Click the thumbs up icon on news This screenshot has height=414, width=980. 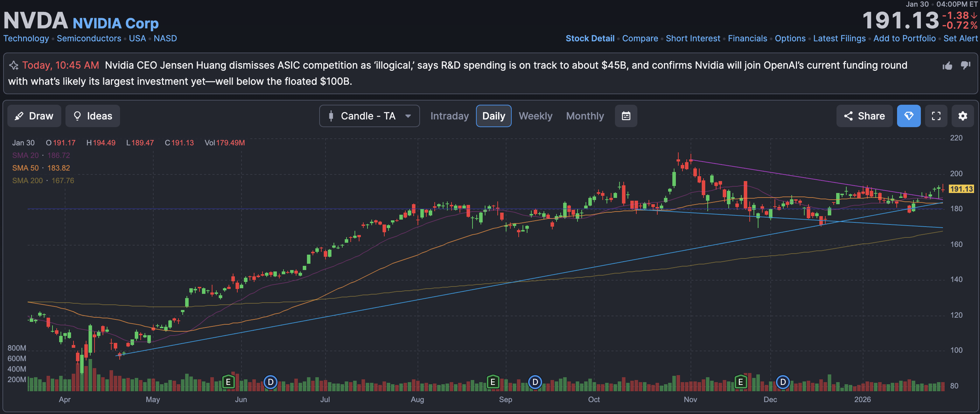pyautogui.click(x=947, y=66)
